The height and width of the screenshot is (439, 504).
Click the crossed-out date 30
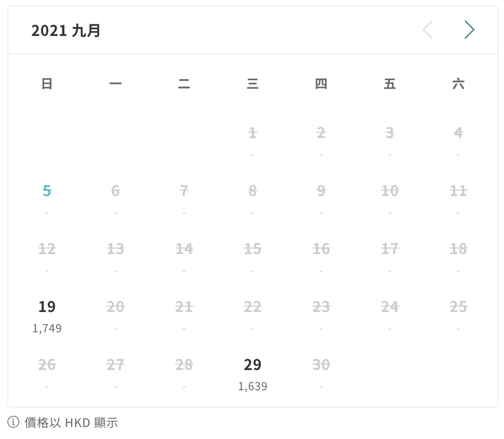(321, 364)
